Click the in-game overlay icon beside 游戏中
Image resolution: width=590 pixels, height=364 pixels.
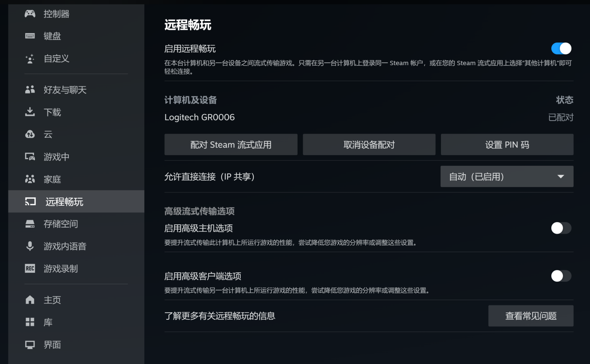(x=30, y=157)
